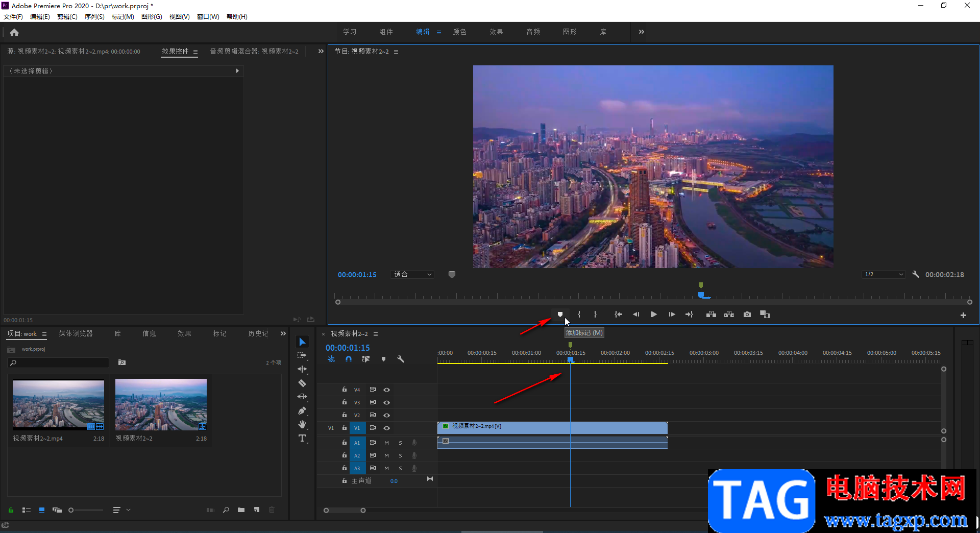The width and height of the screenshot is (980, 533).
Task: Expand Source panel tab overflow
Action: (321, 51)
